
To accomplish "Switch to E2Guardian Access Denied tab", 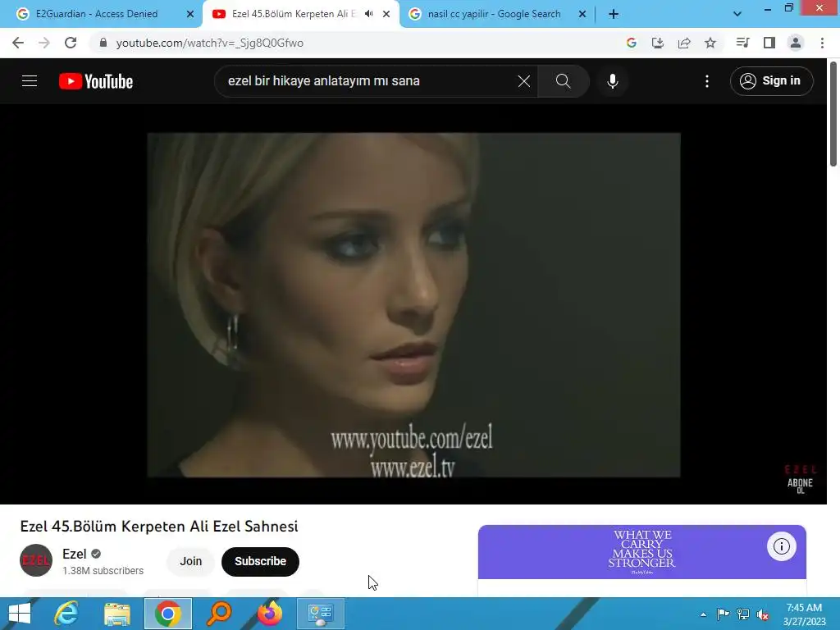I will click(97, 14).
